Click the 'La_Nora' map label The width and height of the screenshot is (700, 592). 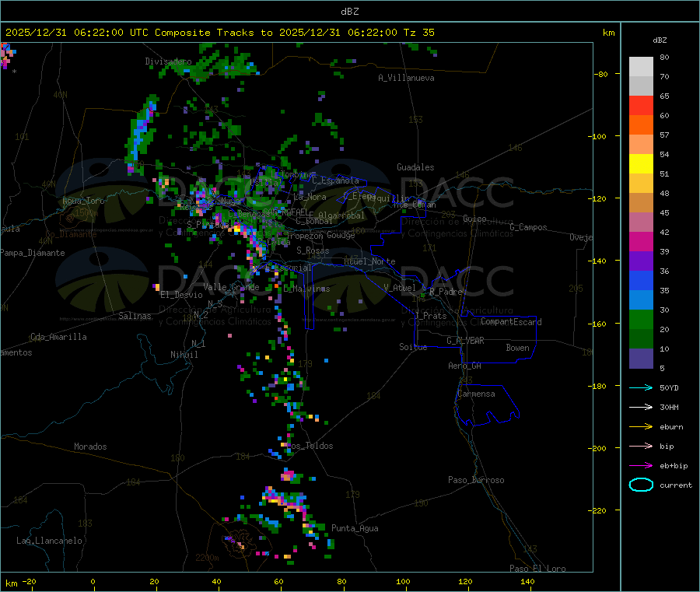point(310,197)
